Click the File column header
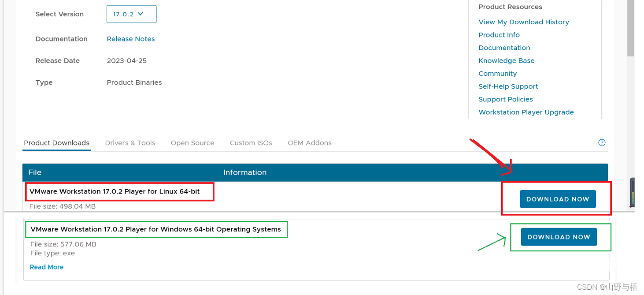This screenshot has height=295, width=644. [35, 172]
